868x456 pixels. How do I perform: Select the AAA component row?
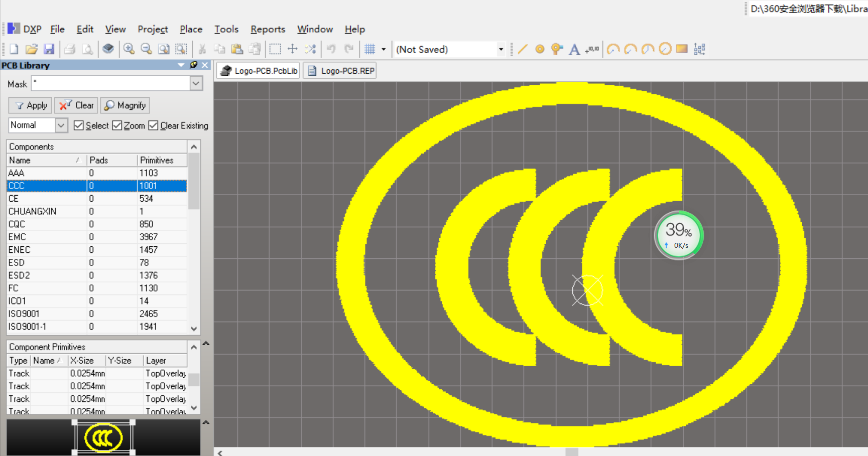click(97, 173)
